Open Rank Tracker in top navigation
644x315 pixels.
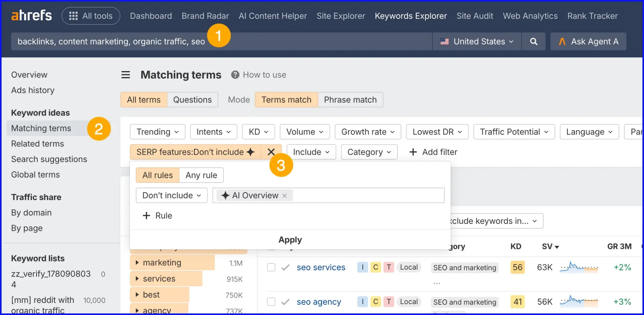592,16
